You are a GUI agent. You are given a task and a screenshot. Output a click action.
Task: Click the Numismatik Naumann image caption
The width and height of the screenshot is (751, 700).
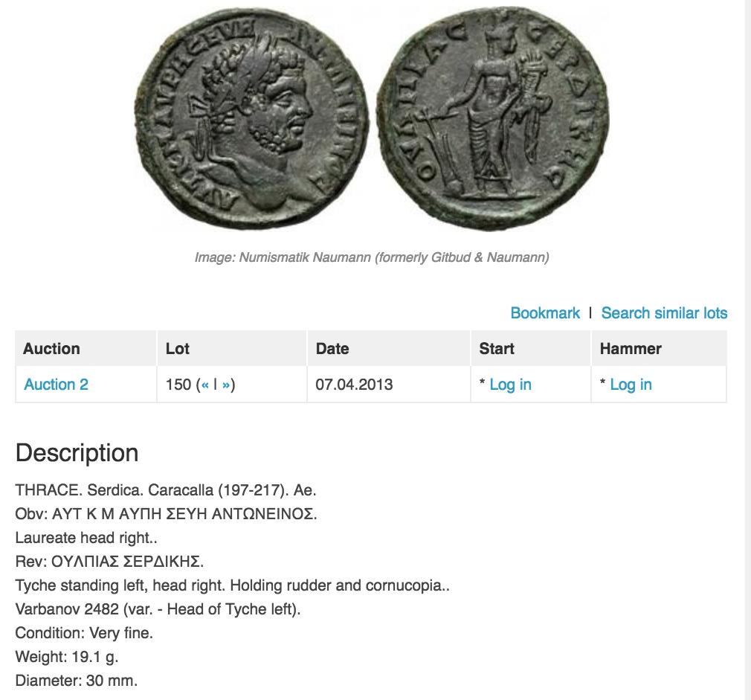click(x=372, y=257)
